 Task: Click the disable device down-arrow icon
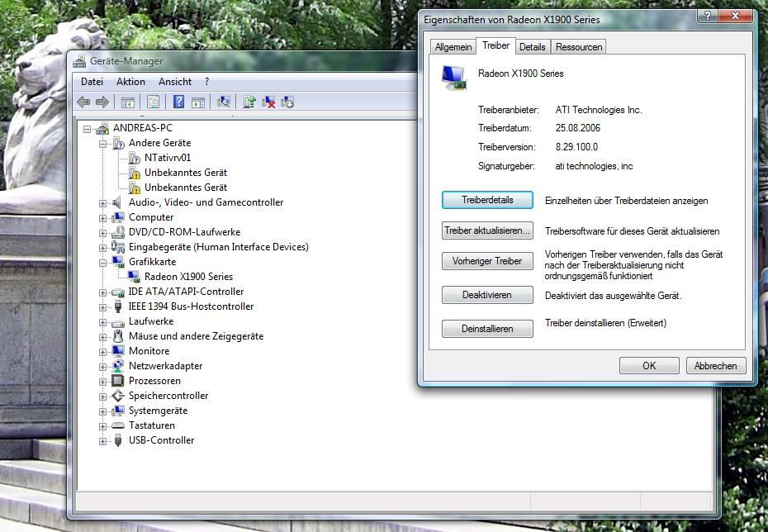coord(287,102)
